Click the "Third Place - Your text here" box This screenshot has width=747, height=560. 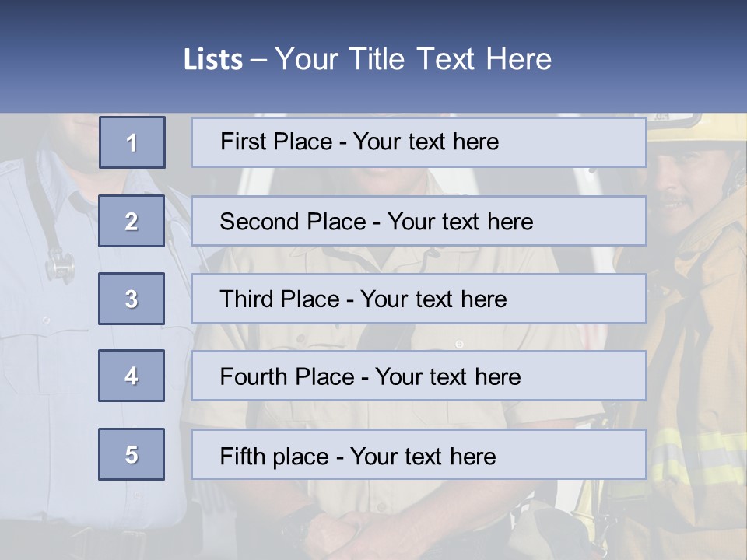pyautogui.click(x=419, y=299)
